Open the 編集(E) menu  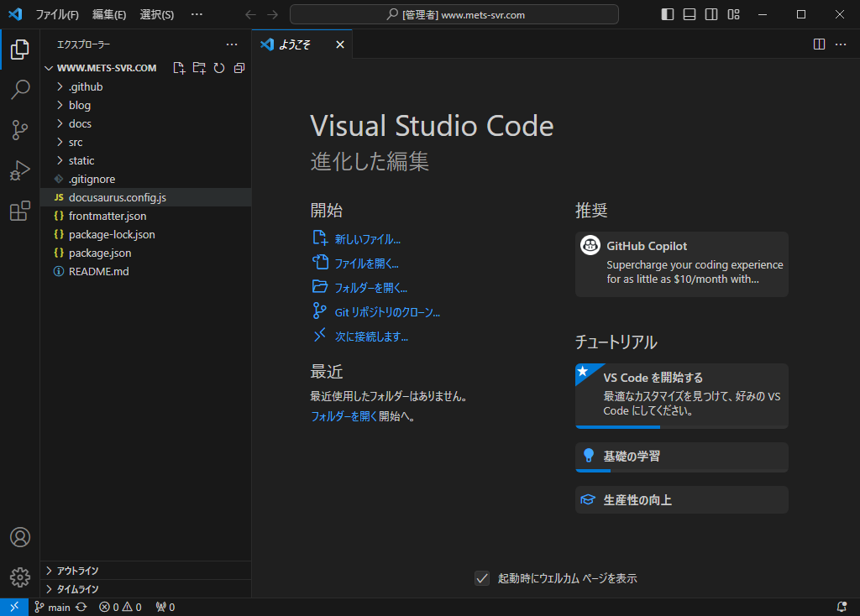pyautogui.click(x=108, y=15)
